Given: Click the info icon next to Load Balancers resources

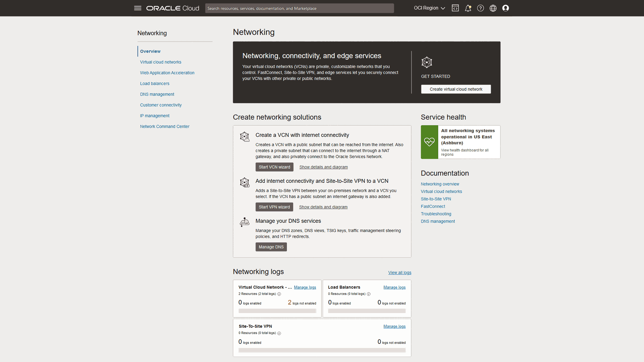Looking at the screenshot, I should (369, 294).
